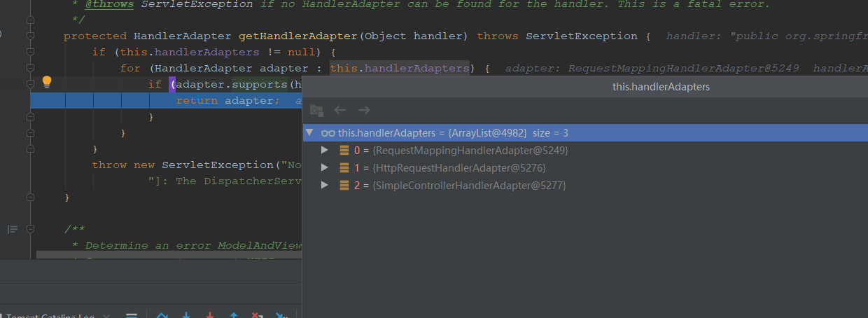Click 'this.handlerAdapters' in the for loop
The width and height of the screenshot is (868, 318).
(399, 68)
